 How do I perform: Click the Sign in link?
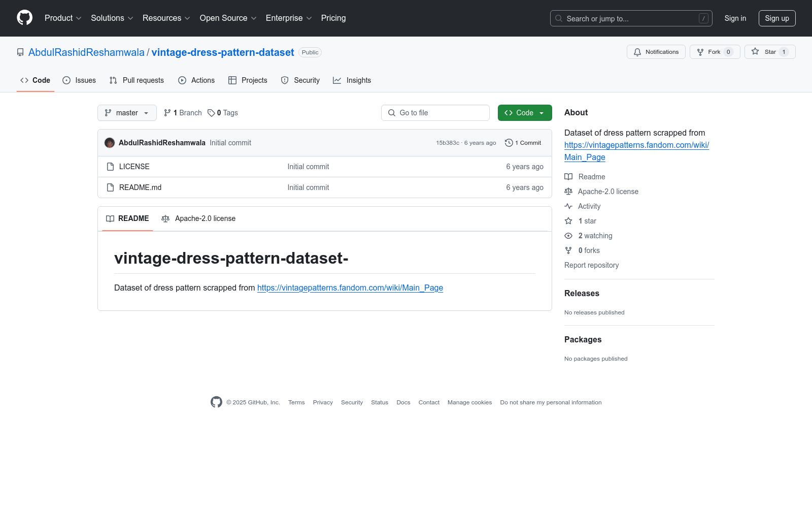click(x=735, y=18)
